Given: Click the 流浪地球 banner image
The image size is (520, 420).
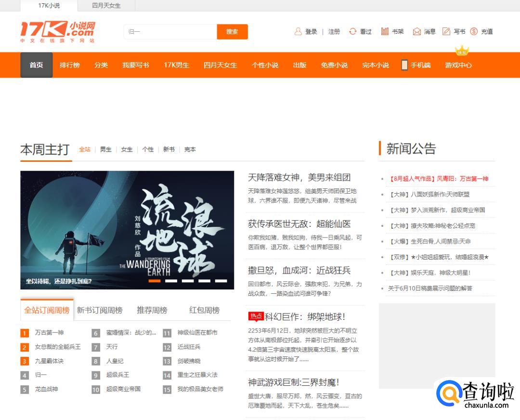Looking at the screenshot, I should [x=127, y=230].
